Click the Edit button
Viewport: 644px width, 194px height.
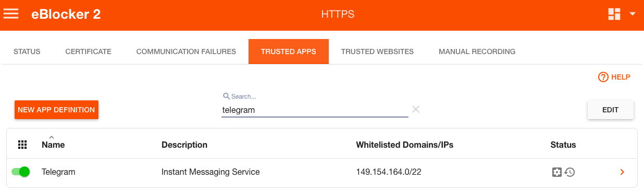pyautogui.click(x=611, y=110)
